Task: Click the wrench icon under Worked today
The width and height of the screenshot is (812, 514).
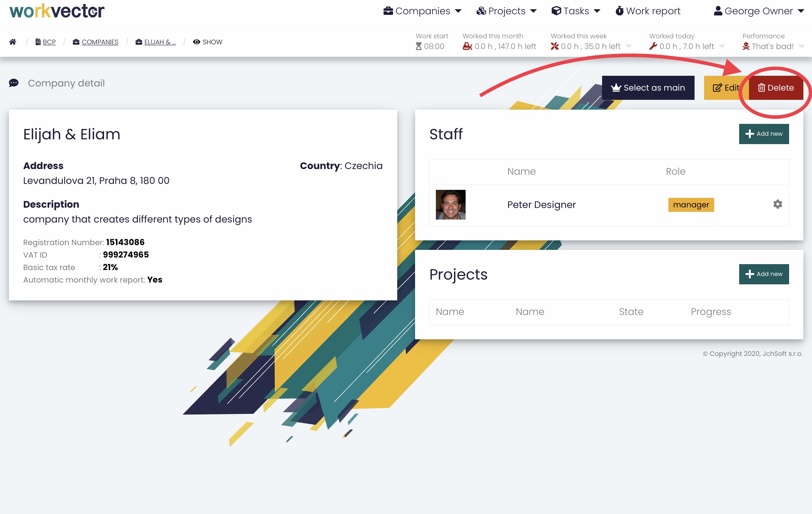Action: 653,46
